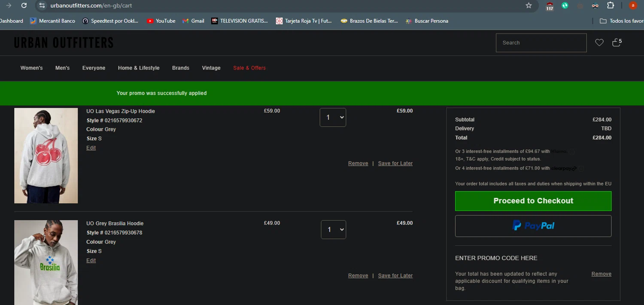Click the Delivery TBD value
The height and width of the screenshot is (305, 644).
(606, 129)
